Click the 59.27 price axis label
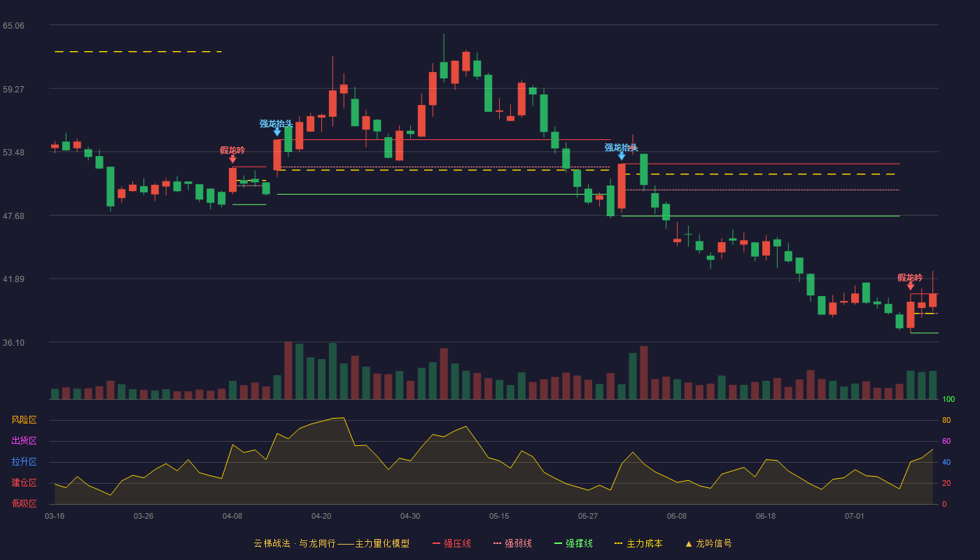The height and width of the screenshot is (560, 980). pos(13,90)
